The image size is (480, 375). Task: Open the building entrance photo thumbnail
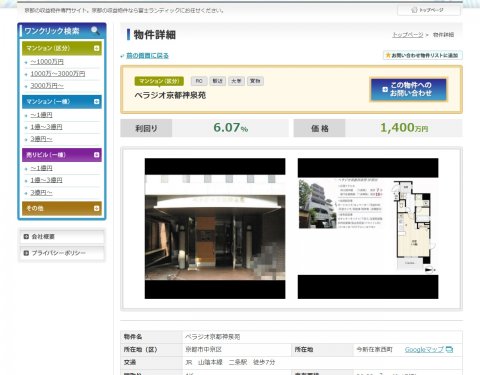215,228
